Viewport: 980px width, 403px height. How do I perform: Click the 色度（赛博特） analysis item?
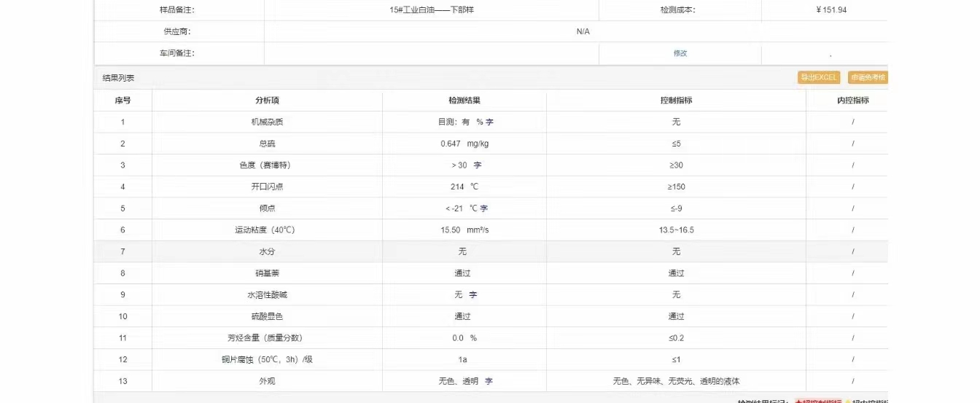tap(267, 165)
